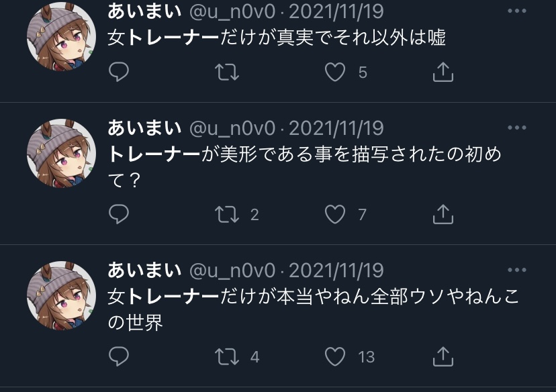Share the tweet about トレーナーが美形
Viewport: 556px width, 392px height.
[443, 214]
